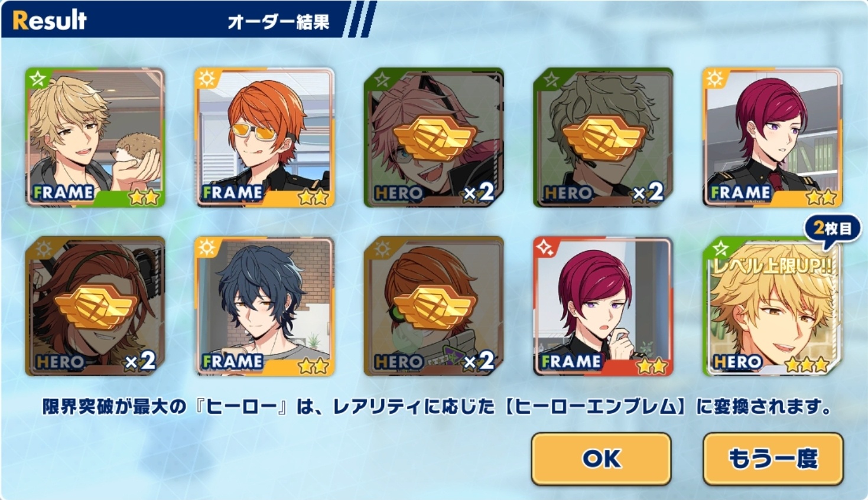The height and width of the screenshot is (500, 868).
Task: Open the red-haired FRAME card in top row
Action: [772, 138]
